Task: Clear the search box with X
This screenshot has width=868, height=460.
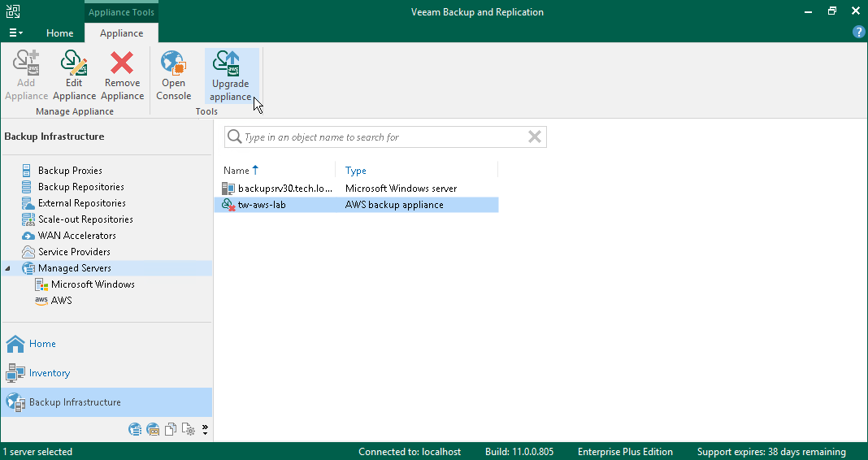Action: point(535,137)
